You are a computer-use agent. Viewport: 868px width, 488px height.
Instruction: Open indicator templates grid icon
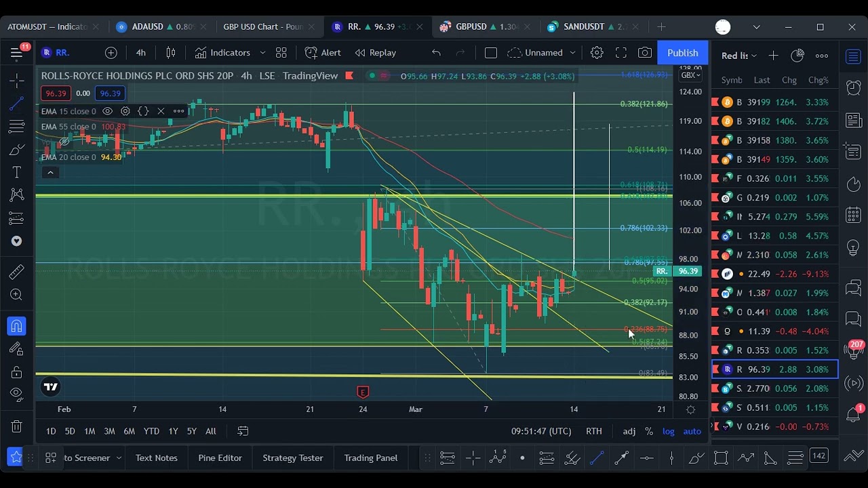coord(281,52)
